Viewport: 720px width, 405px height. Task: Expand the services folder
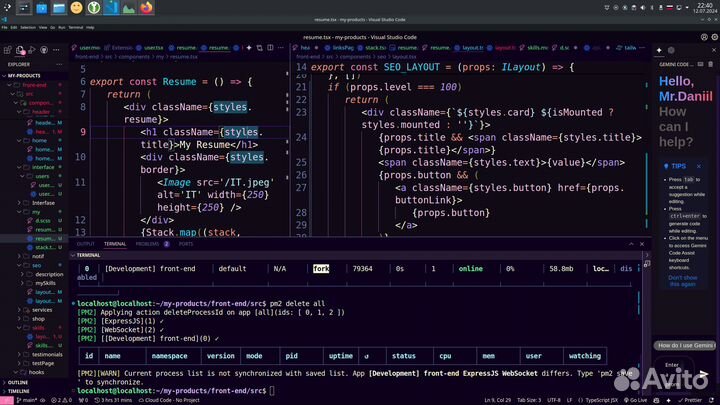pyautogui.click(x=42, y=310)
